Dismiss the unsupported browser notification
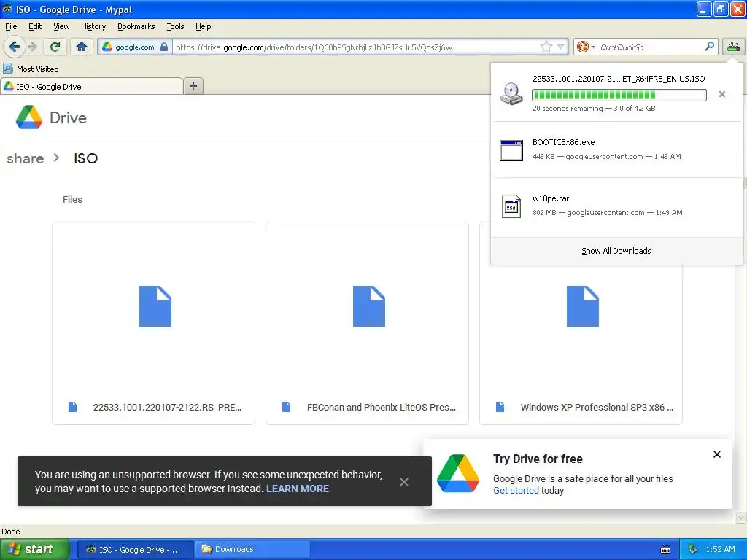Viewport: 747px width, 560px height. point(404,482)
